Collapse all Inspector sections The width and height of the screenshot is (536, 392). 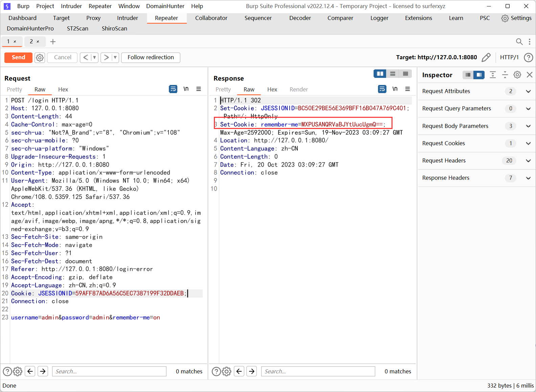pos(505,75)
